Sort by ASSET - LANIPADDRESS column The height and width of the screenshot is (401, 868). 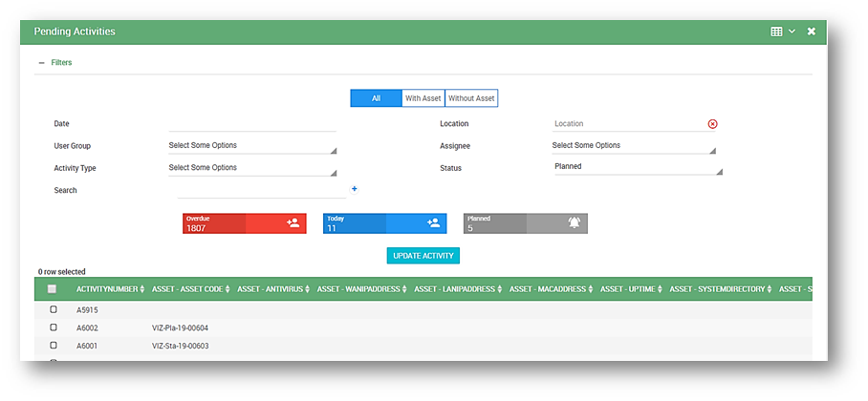tap(458, 289)
